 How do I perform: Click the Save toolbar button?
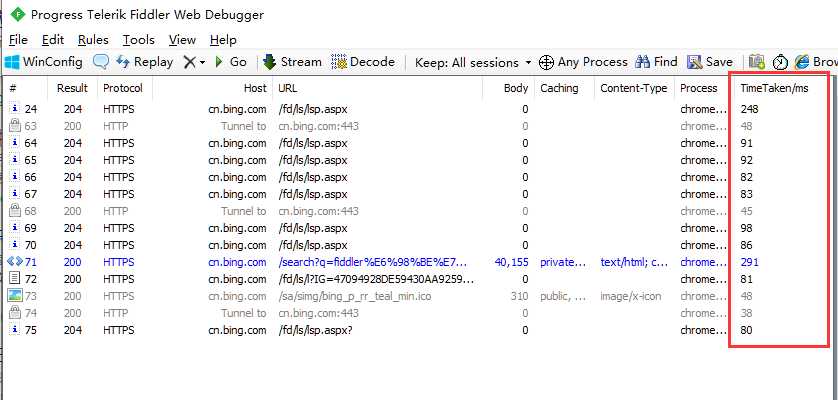(x=710, y=62)
